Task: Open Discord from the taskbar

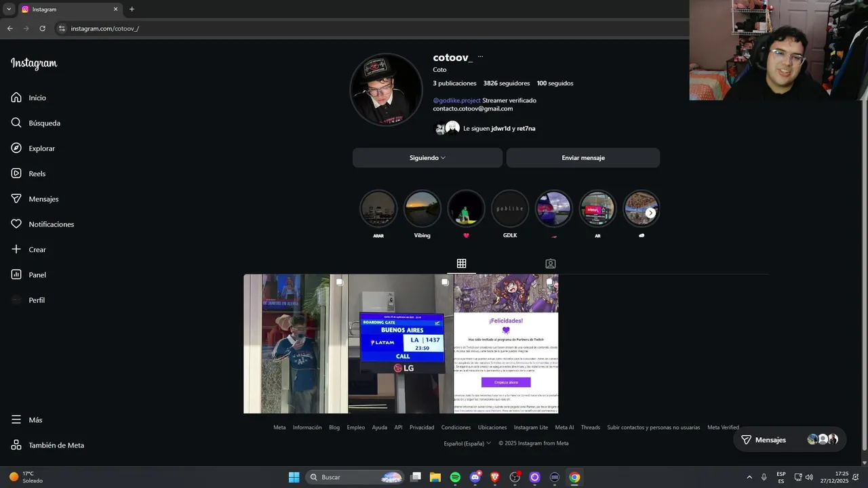Action: tap(475, 477)
